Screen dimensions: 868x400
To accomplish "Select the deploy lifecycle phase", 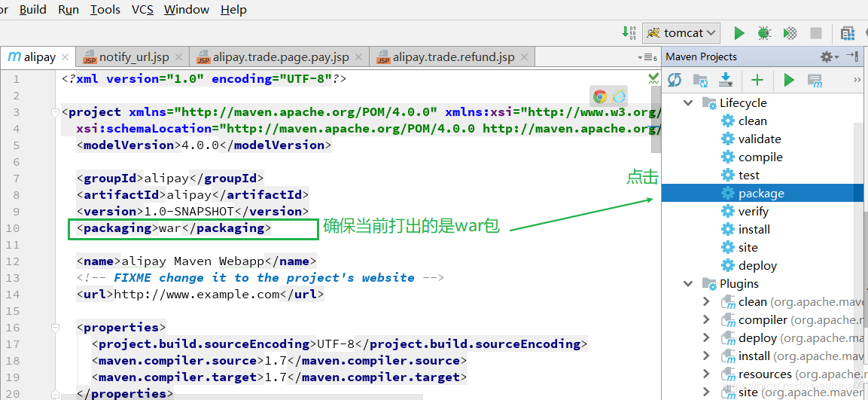I will coord(757,265).
